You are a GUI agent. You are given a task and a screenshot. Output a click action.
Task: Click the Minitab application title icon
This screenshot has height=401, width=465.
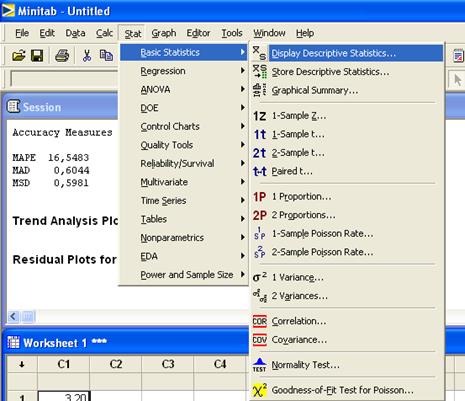coord(8,10)
